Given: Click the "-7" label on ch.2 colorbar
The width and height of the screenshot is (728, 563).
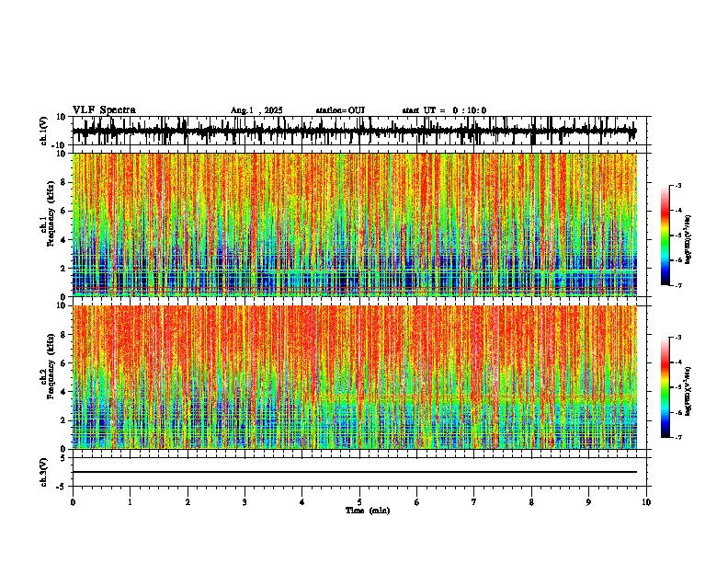Looking at the screenshot, I should pos(678,437).
